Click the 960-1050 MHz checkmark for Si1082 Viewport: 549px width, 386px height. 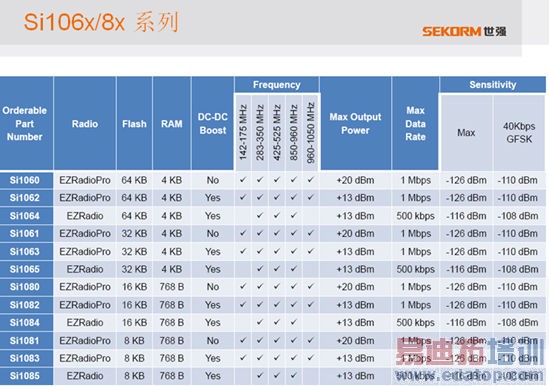pos(311,304)
